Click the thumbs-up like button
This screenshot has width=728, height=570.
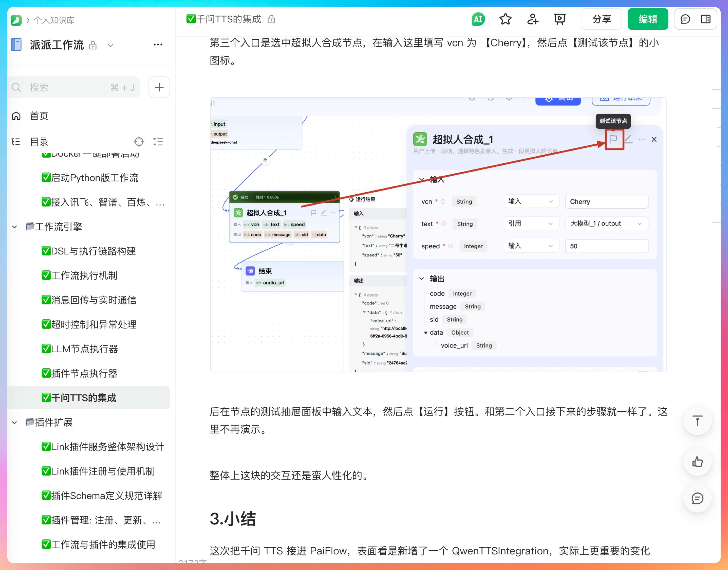(x=697, y=462)
